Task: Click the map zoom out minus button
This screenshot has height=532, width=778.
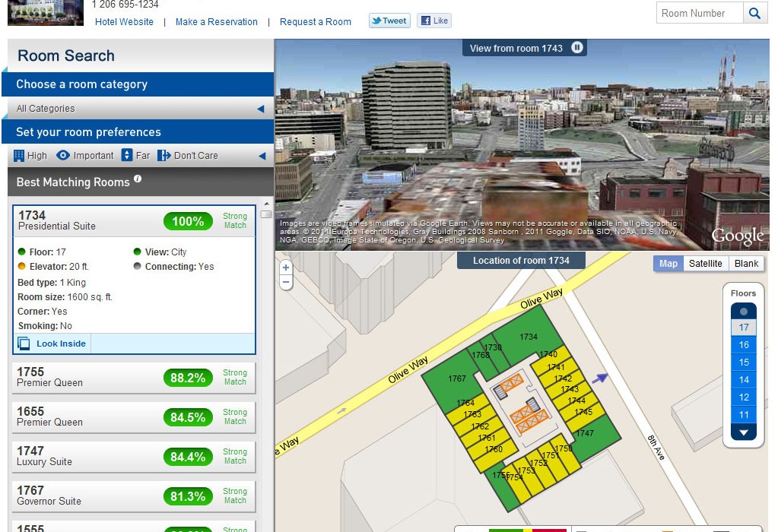Action: [286, 282]
